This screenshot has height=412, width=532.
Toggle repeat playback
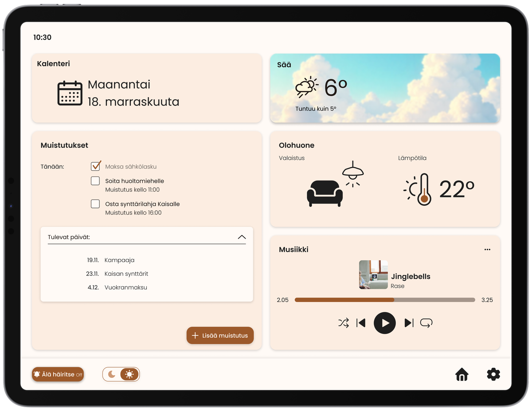426,323
